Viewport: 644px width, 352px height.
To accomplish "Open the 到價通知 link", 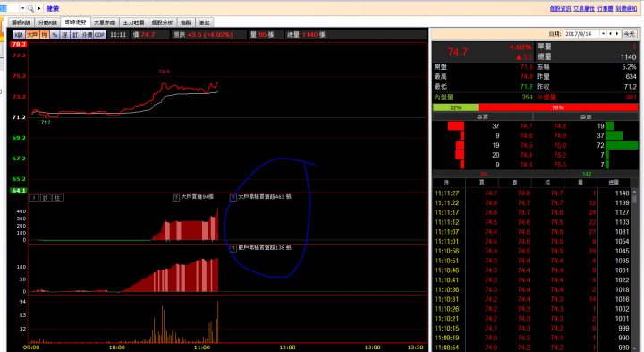I will click(626, 9).
